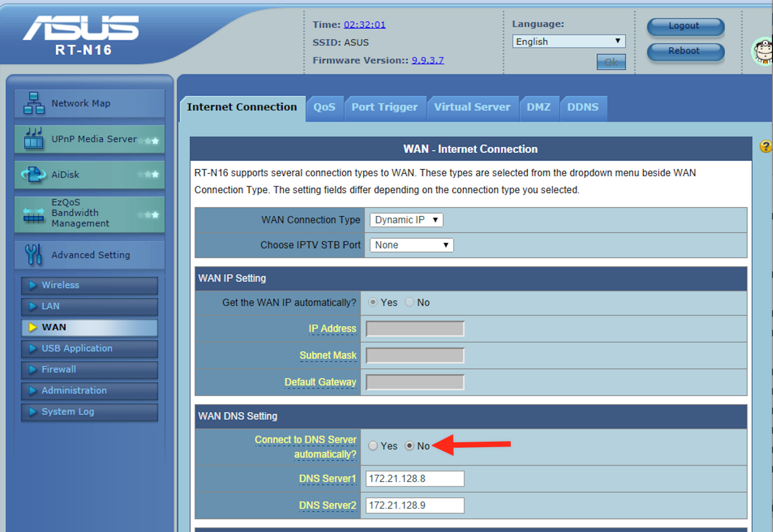Click the yellow WAN arrow icon

pyautogui.click(x=33, y=327)
